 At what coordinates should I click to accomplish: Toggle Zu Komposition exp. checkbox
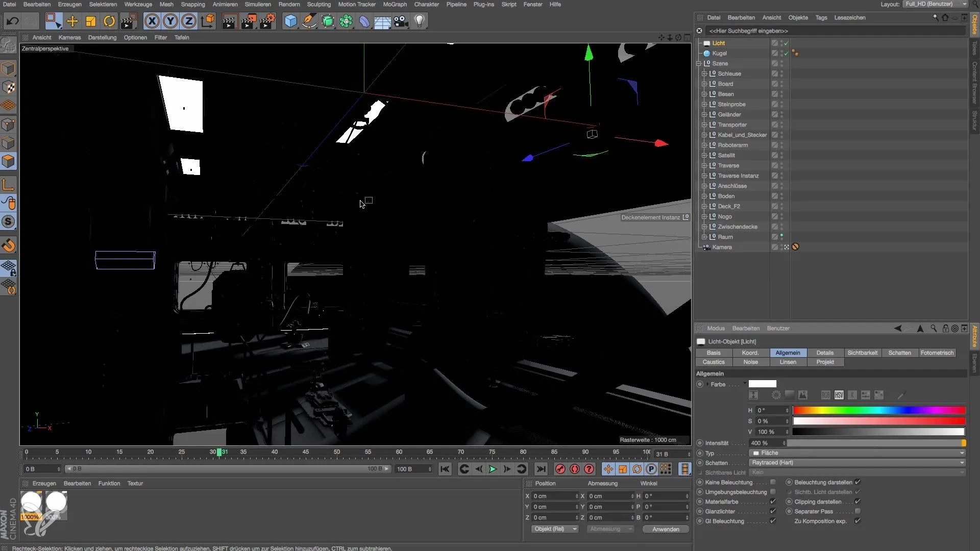tap(857, 521)
